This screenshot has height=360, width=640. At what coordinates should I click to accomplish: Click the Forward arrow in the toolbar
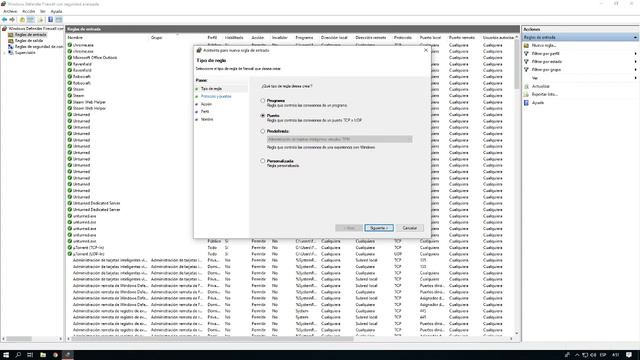(12, 20)
